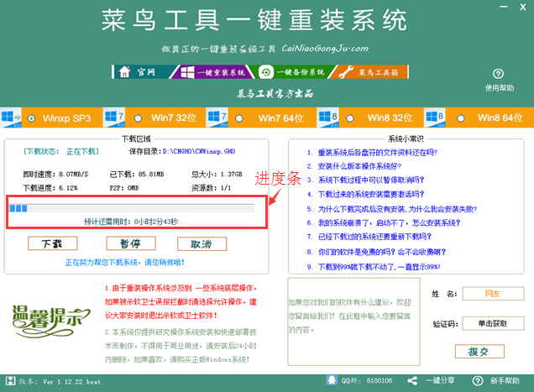
Task: Click the 暂停 button to pause download
Action: tap(131, 243)
